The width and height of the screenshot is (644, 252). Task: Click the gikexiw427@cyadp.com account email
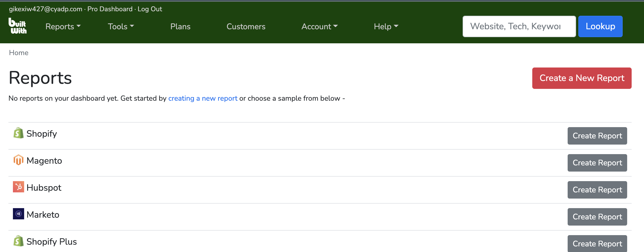45,9
